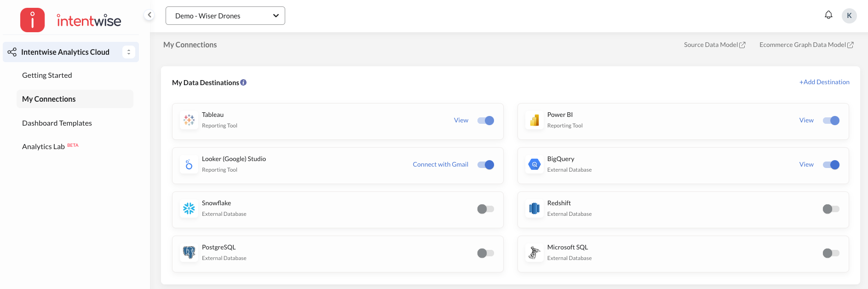This screenshot has width=868, height=289.
Task: Click the Microsoft SQL destination name
Action: pos(568,247)
